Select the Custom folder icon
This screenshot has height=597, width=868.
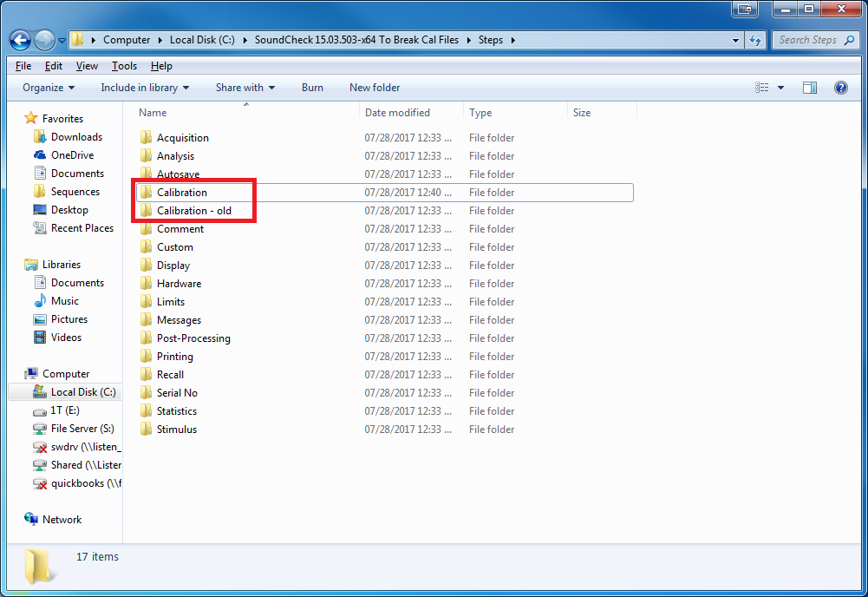pyautogui.click(x=147, y=247)
